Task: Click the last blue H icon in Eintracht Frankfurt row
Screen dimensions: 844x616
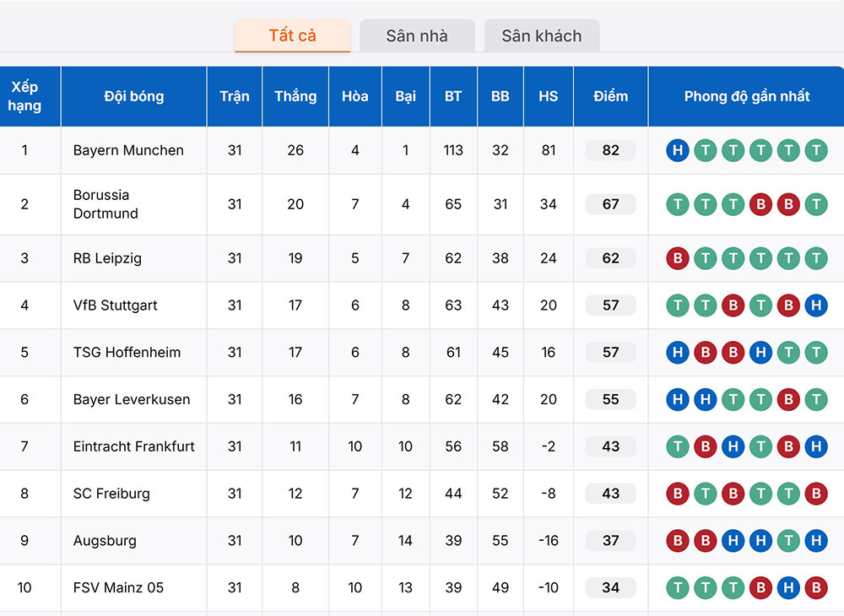Action: pyautogui.click(x=816, y=446)
